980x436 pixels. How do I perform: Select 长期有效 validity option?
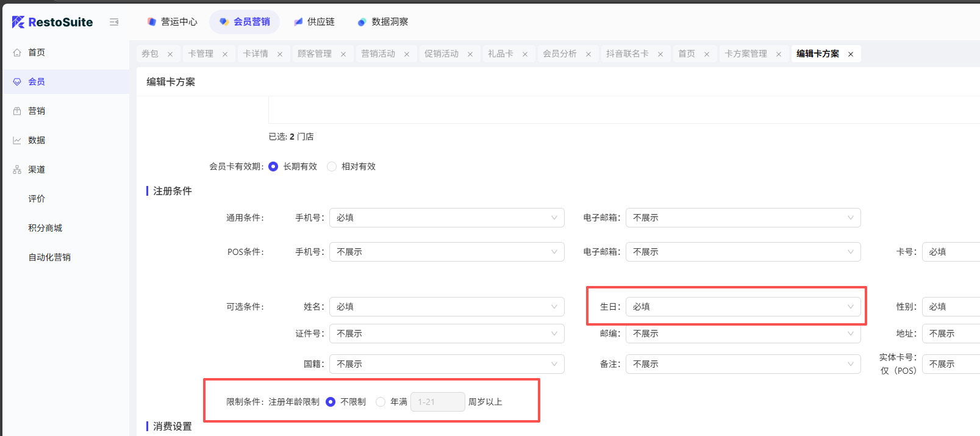[273, 166]
